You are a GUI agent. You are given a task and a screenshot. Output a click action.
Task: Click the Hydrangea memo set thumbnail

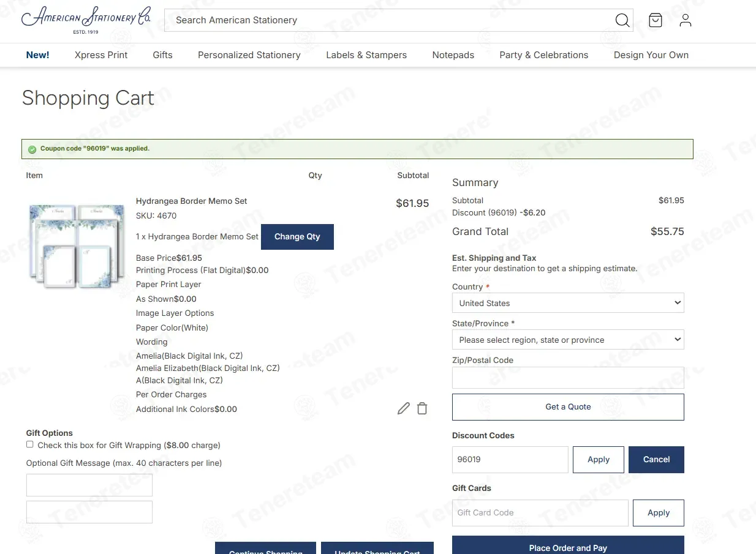pos(77,245)
